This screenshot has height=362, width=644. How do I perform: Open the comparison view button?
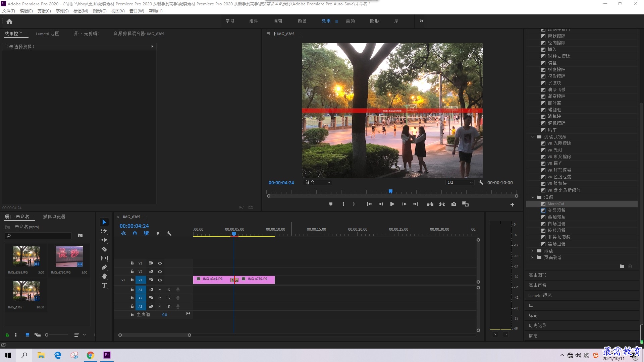pos(465,204)
